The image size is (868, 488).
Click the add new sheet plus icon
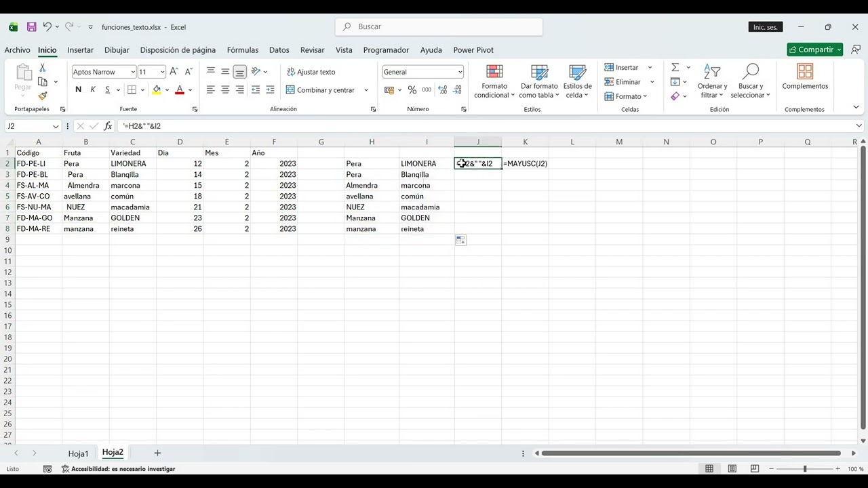[x=157, y=453]
